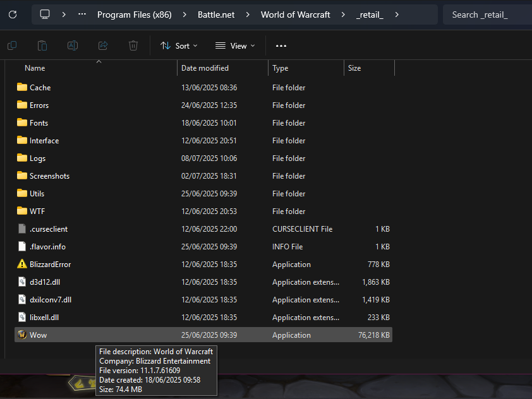Click the Wow application icon
This screenshot has width=532, height=399.
tap(22, 335)
